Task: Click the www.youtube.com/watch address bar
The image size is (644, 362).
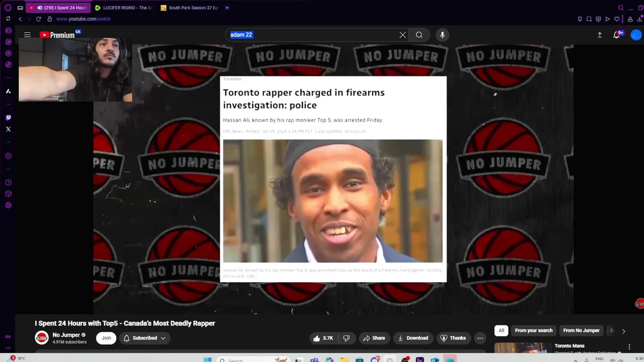Action: click(84, 19)
